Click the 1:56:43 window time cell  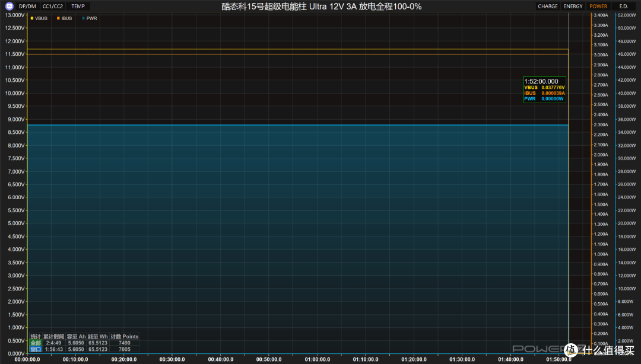54,349
